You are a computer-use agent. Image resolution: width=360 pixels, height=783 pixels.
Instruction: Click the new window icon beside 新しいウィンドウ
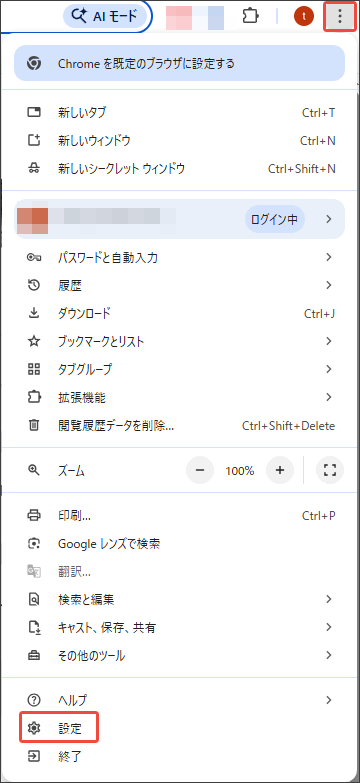(33, 141)
